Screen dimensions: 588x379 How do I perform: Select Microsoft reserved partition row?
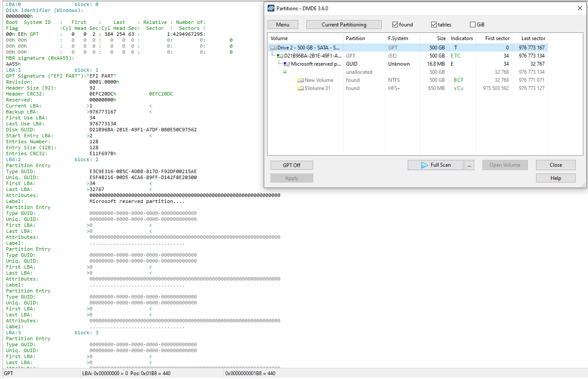(408, 64)
